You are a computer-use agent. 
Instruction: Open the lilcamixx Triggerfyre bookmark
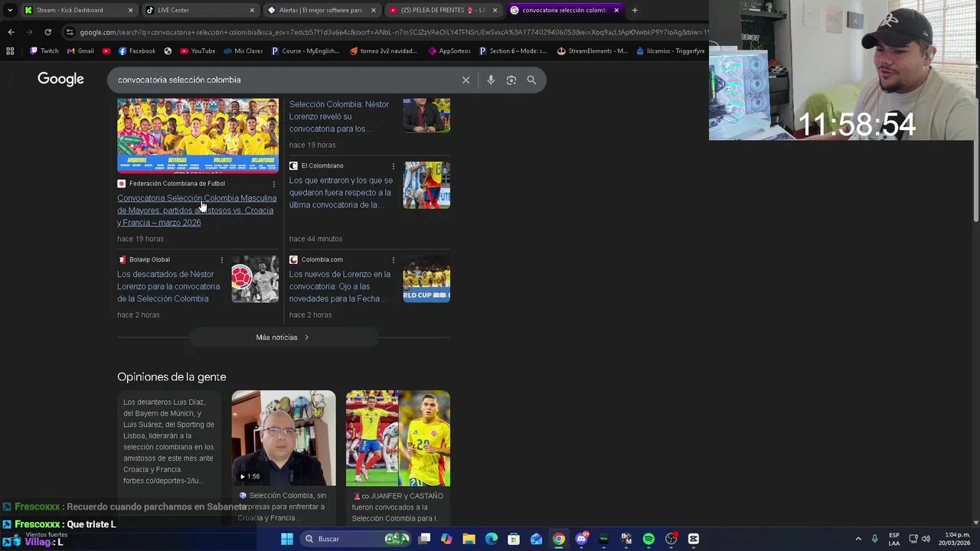pos(670,51)
